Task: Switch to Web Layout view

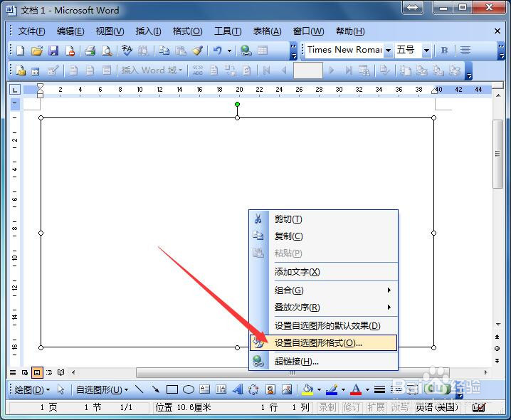Action: tap(25, 372)
